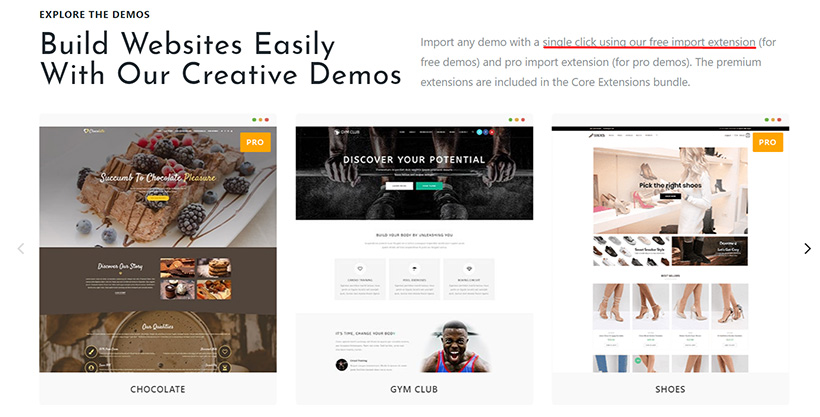Click the yellow button on the chocolate cake image
Image resolution: width=820 pixels, height=417 pixels.
[158, 198]
